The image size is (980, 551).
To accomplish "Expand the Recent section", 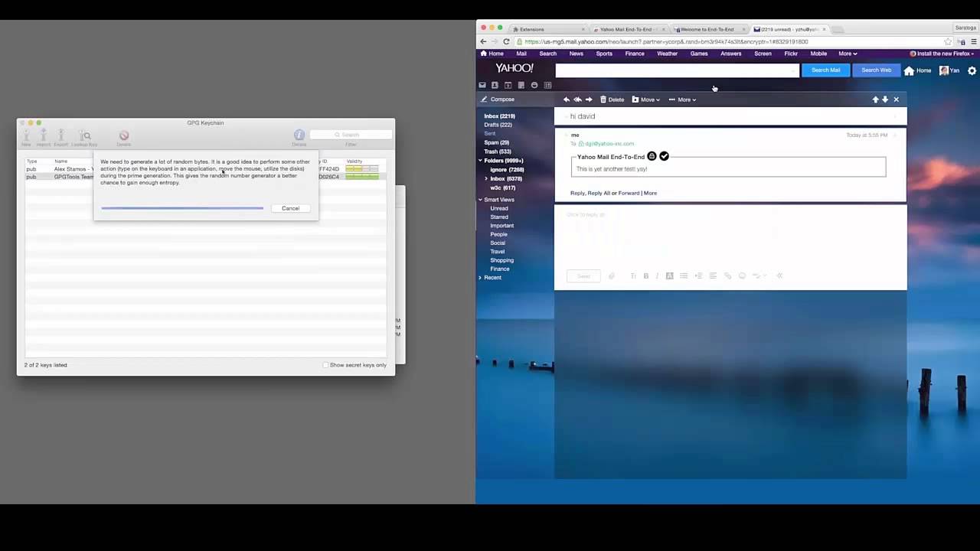I will click(x=481, y=278).
